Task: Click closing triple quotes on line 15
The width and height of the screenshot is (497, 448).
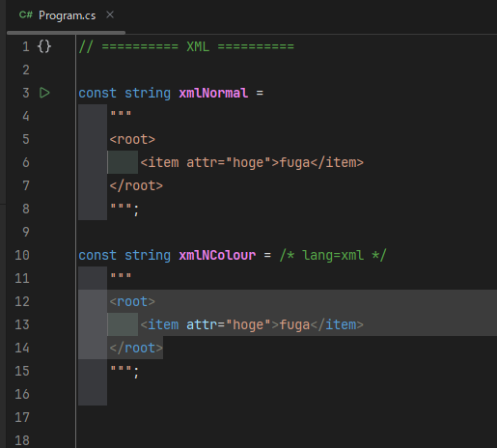Action: pyautogui.click(x=121, y=368)
